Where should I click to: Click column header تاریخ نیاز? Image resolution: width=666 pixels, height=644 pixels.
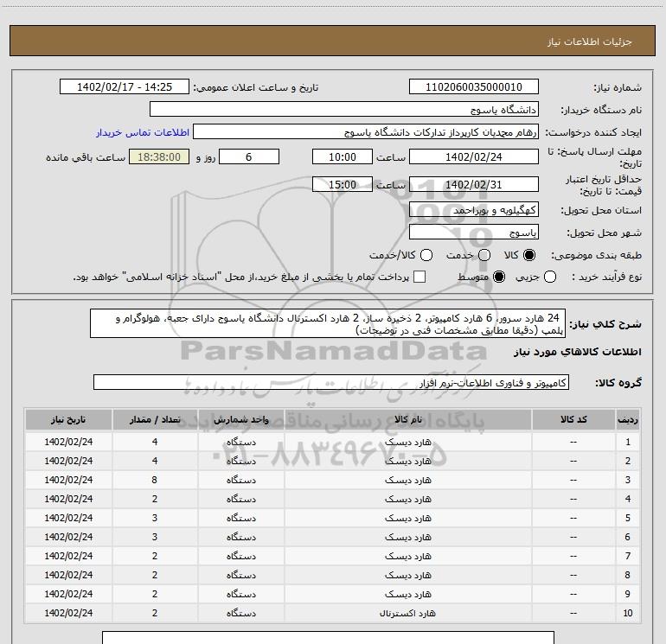click(68, 419)
